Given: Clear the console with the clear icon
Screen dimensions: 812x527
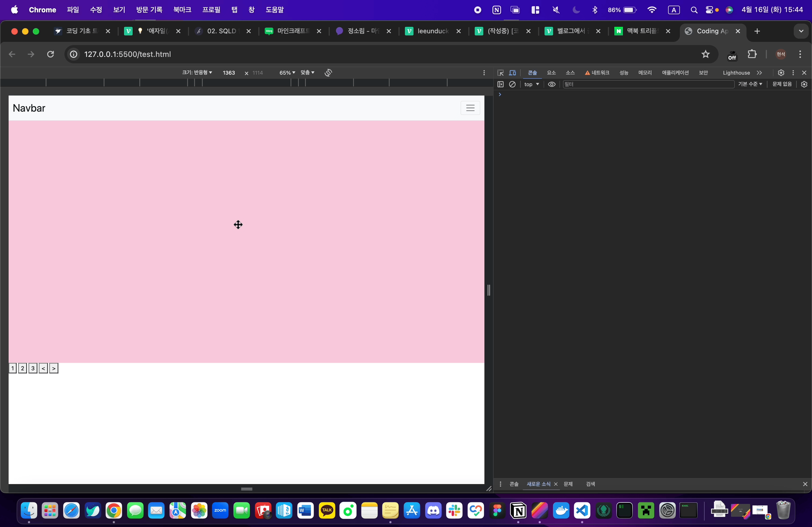Looking at the screenshot, I should [x=512, y=84].
